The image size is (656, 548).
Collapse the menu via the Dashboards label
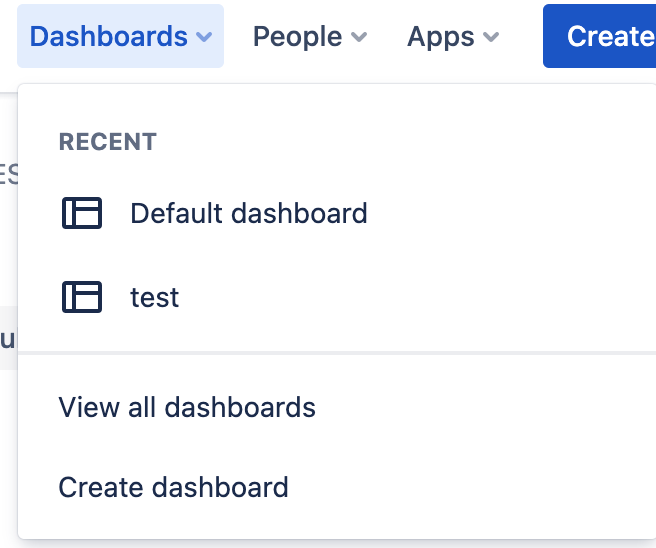click(108, 37)
